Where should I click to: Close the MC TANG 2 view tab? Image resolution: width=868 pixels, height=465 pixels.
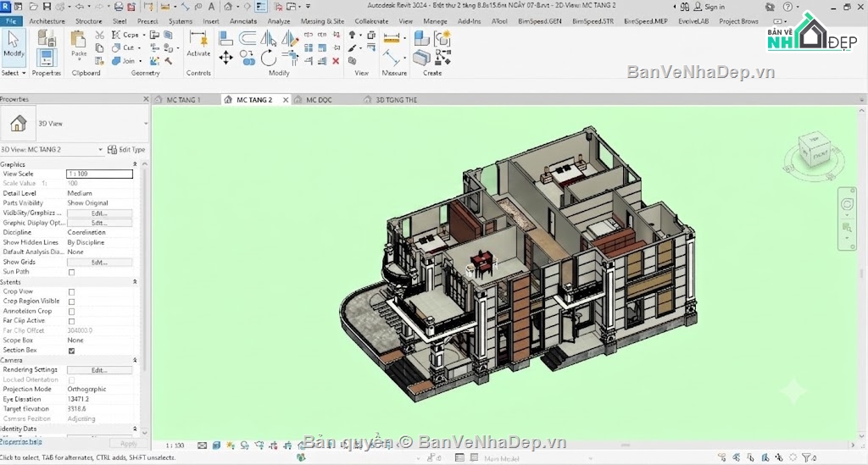pyautogui.click(x=286, y=100)
